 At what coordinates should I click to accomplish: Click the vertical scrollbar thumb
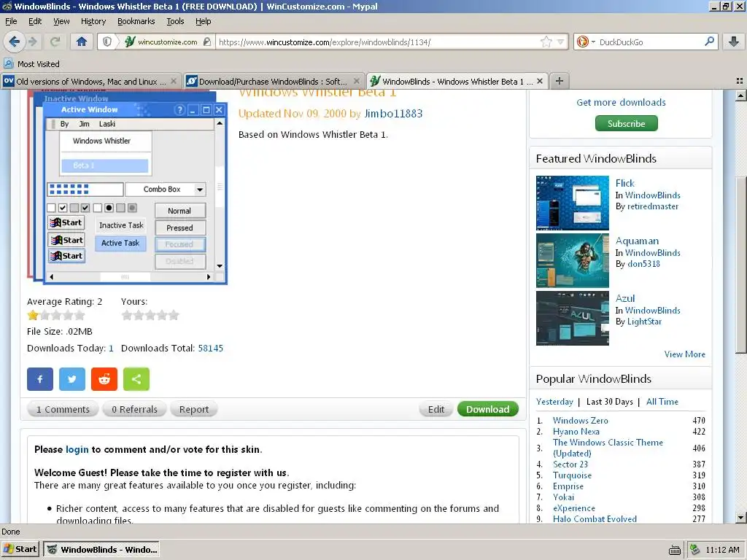(740, 265)
